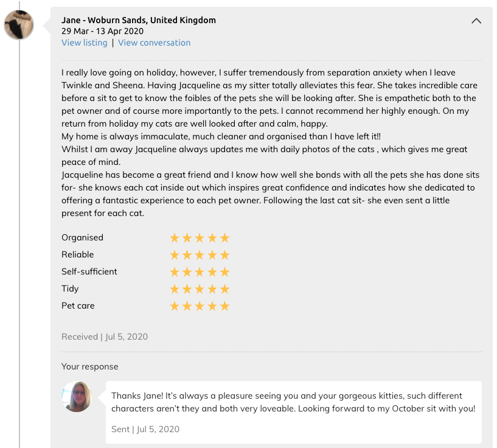This screenshot has height=448, width=497.
Task: Open the View conversation link
Action: 155,43
